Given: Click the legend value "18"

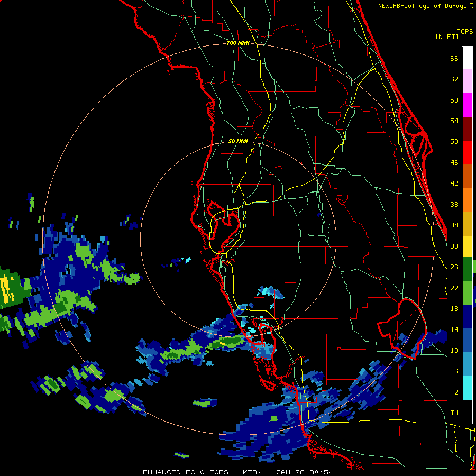Looking at the screenshot, I should pos(454,309).
